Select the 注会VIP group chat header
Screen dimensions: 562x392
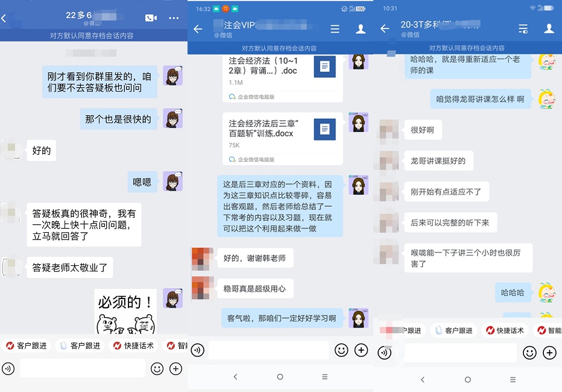tap(253, 28)
